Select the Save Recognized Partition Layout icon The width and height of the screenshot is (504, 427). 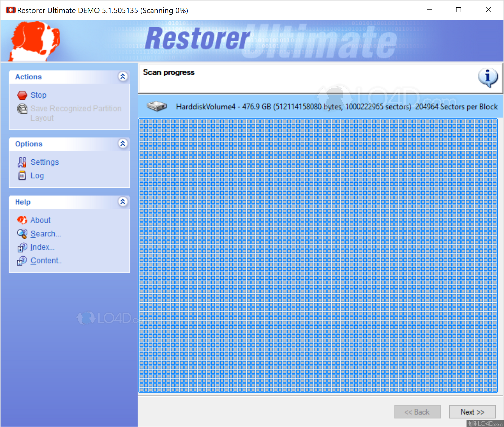click(22, 109)
